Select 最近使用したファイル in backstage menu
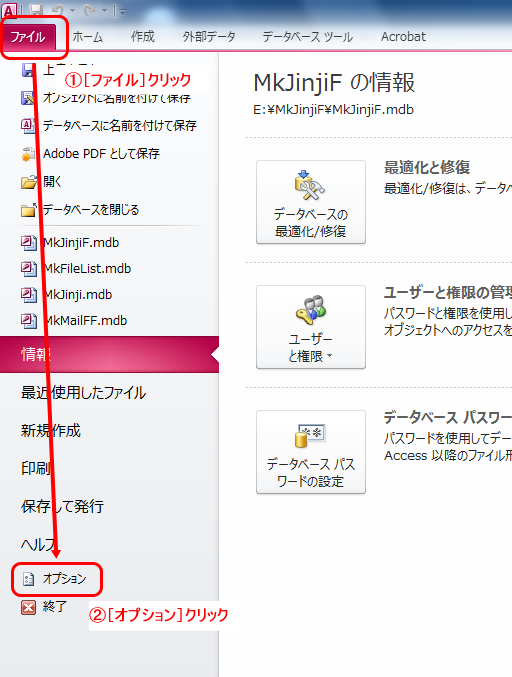 coord(84,392)
